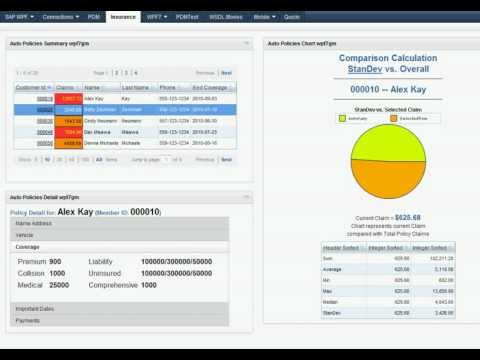Open the WSDL Mixes tab
The height and width of the screenshot is (360, 480).
pos(226,17)
